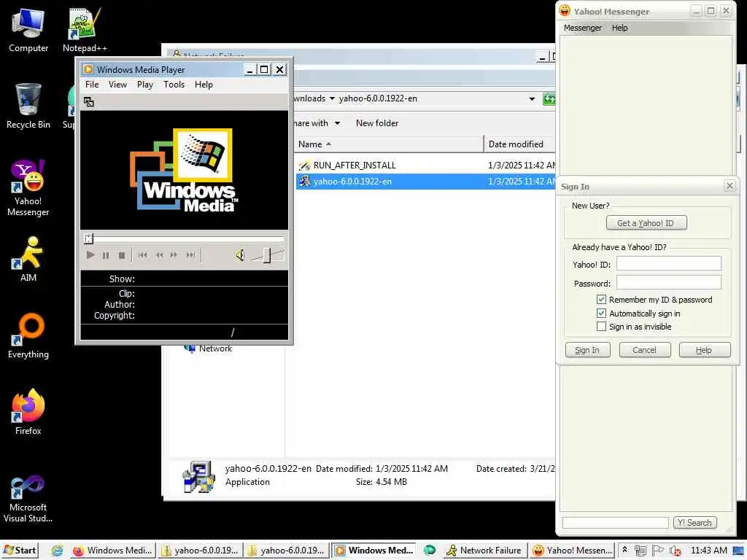Open the Everything search shortcut
The image size is (747, 560).
[28, 335]
